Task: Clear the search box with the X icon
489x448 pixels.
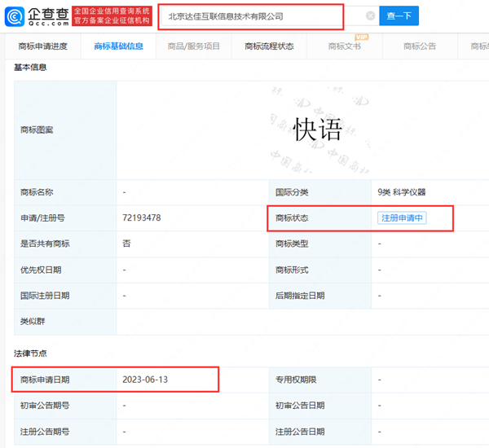Action: point(371,16)
